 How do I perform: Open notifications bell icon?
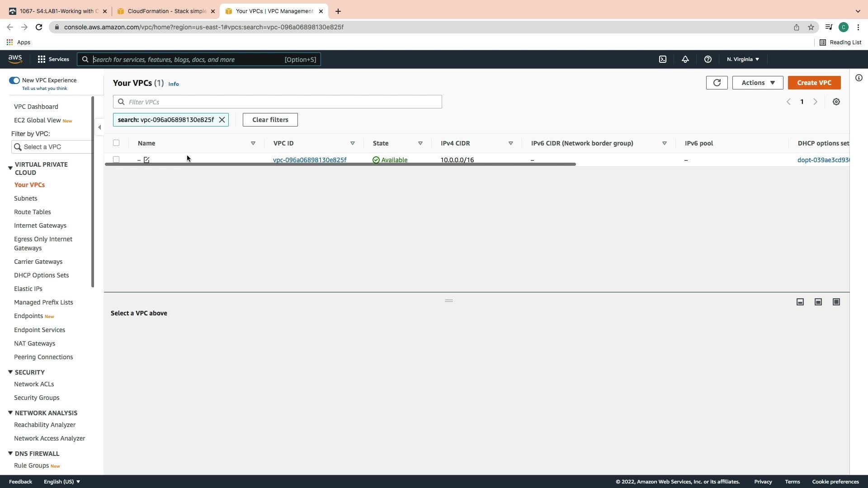coord(685,59)
